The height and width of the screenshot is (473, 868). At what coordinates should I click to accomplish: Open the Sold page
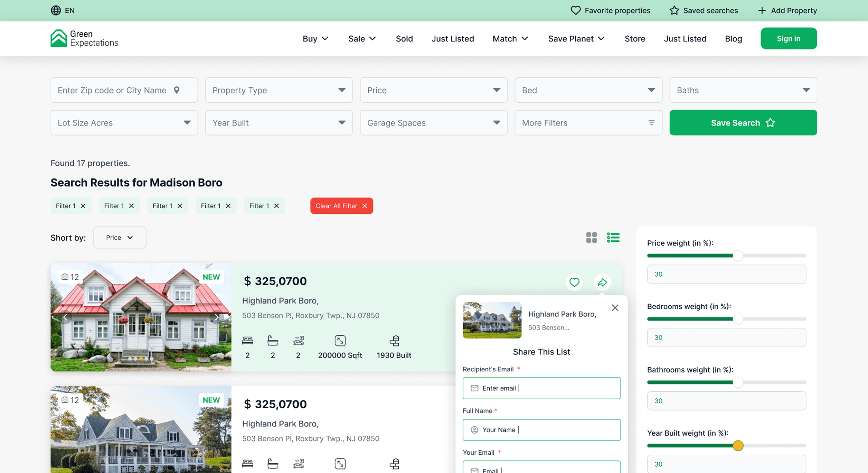pyautogui.click(x=404, y=39)
